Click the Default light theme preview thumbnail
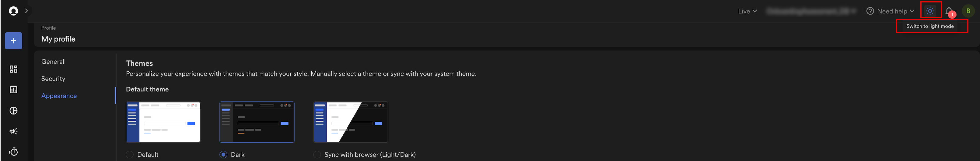This screenshot has width=980, height=161. 163,122
